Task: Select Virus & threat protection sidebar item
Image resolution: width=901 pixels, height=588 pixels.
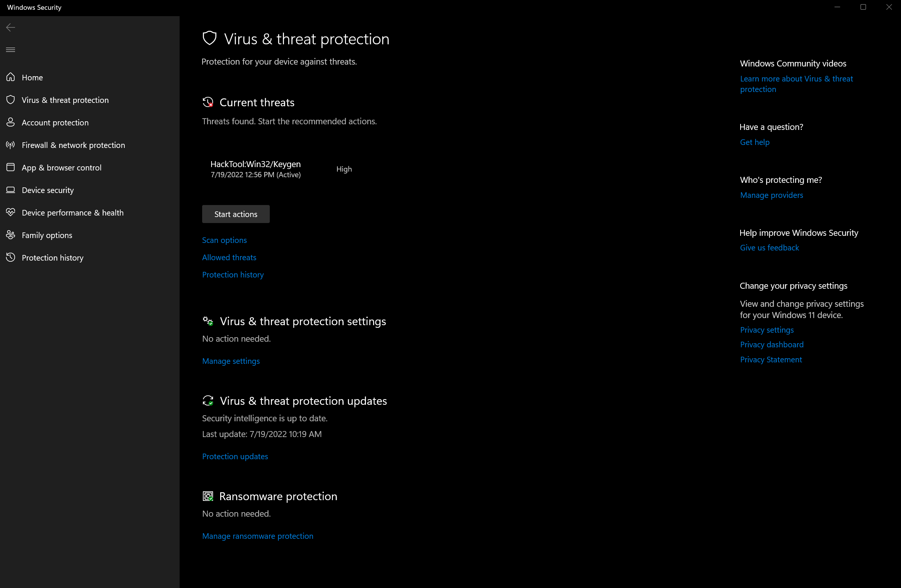Action: point(90,100)
